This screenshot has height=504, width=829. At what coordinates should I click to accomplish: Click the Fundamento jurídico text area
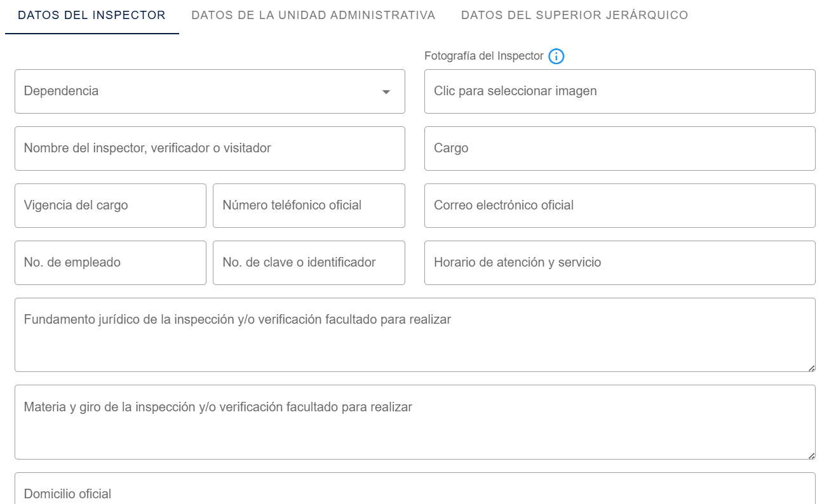pos(415,335)
